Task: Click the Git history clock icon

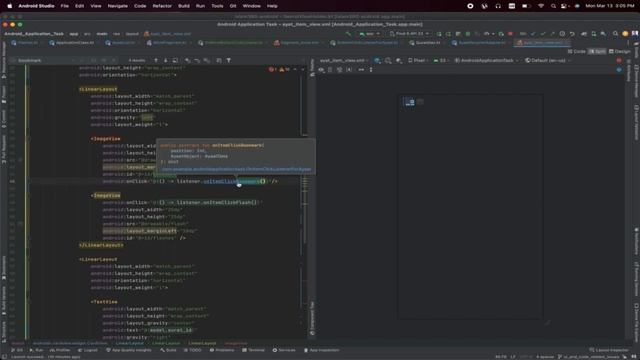Action: pos(562,34)
